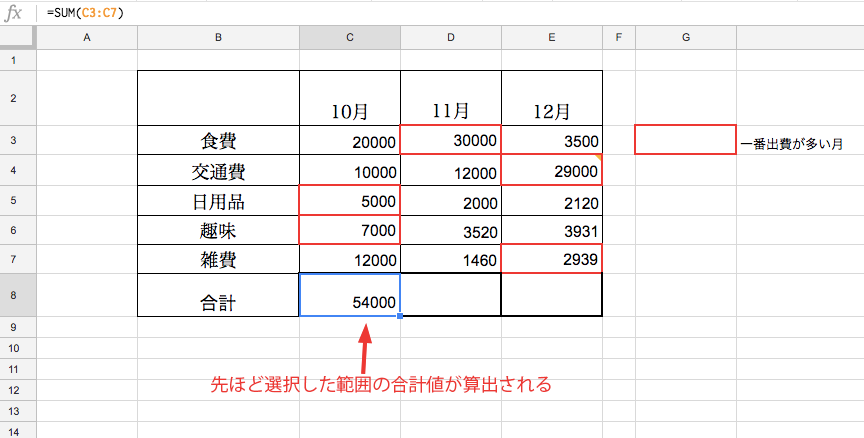The width and height of the screenshot is (864, 438).
Task: Click the red-bordered empty cell in column G
Action: click(685, 140)
